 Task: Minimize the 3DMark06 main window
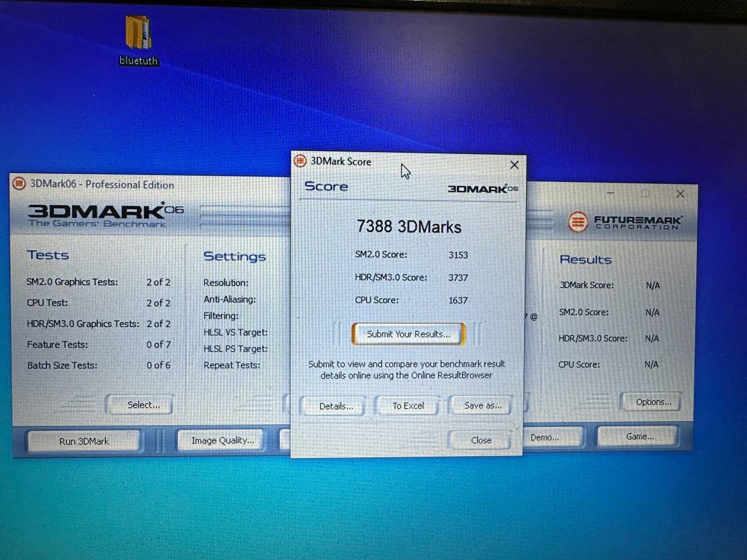click(610, 192)
